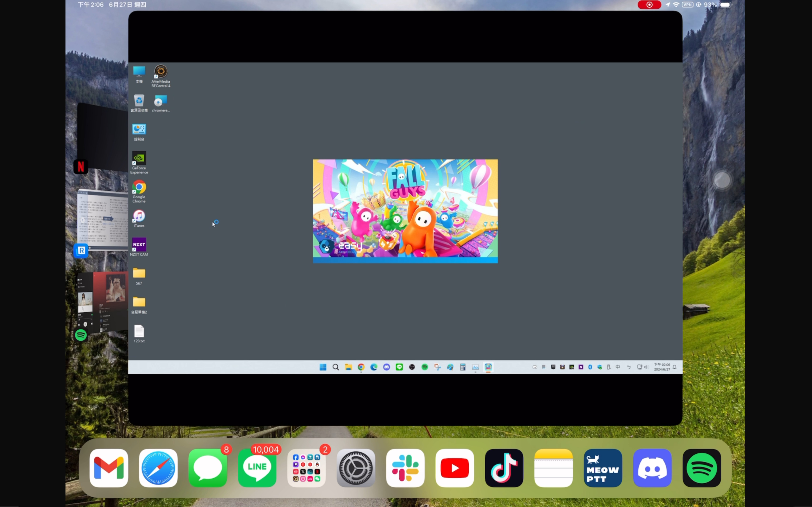Viewport: 812px width, 507px height.
Task: Launch TikTok from the dock
Action: click(504, 468)
